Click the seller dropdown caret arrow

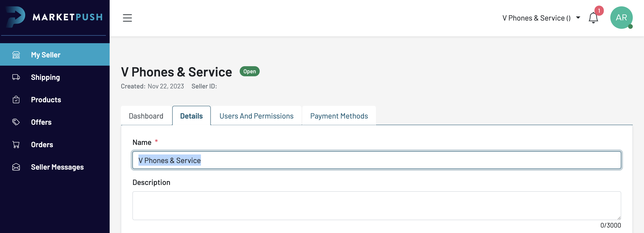click(578, 17)
